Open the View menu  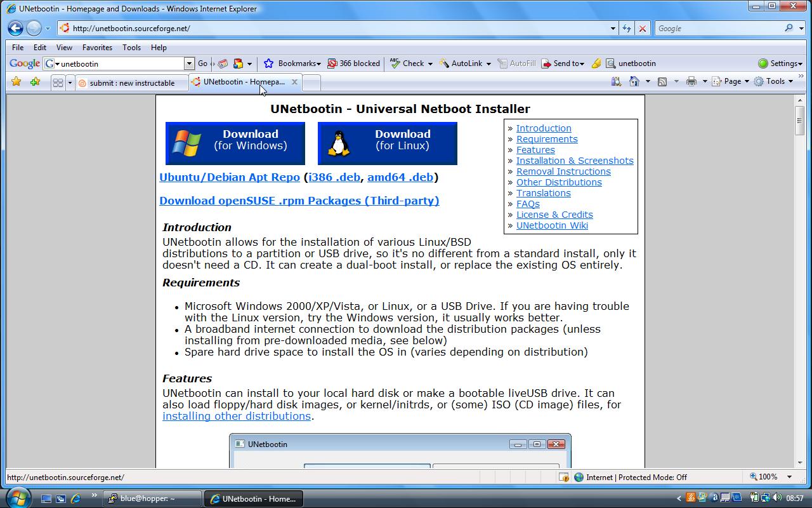coord(64,48)
